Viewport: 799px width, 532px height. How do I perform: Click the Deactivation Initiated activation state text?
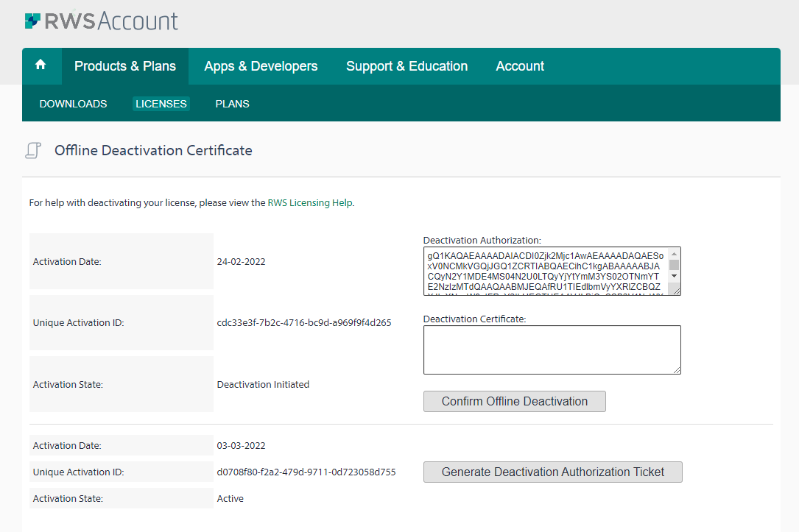tap(263, 383)
